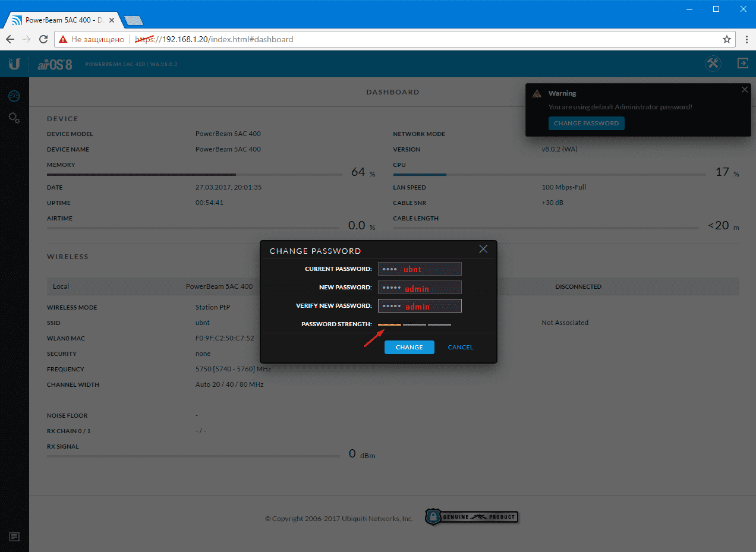Focus the Verify New Password field
The width and height of the screenshot is (756, 552).
click(x=420, y=306)
